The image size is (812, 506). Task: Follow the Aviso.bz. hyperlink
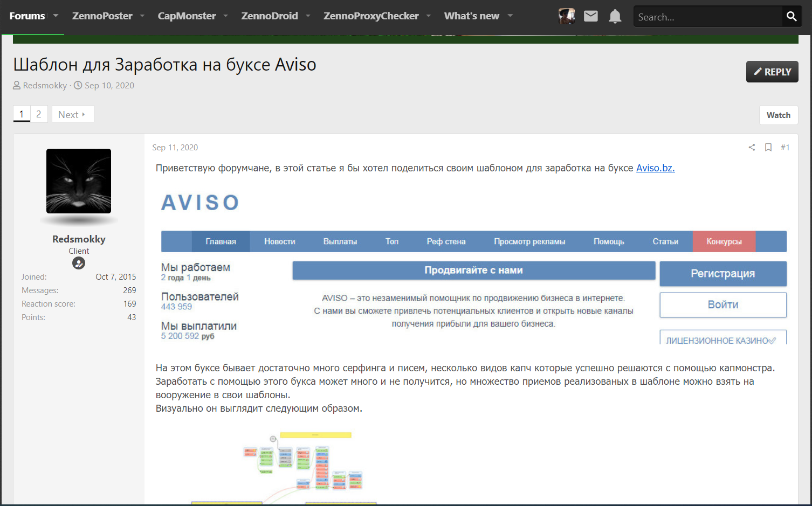click(x=656, y=168)
